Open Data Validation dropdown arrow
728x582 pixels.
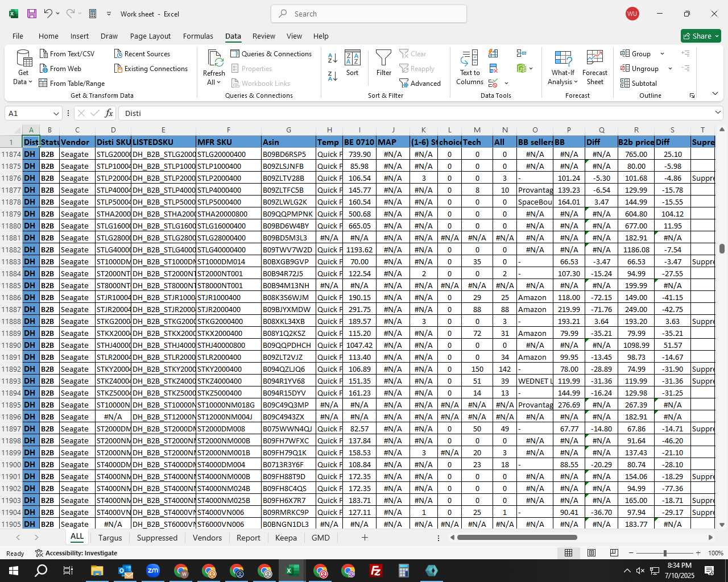[506, 84]
